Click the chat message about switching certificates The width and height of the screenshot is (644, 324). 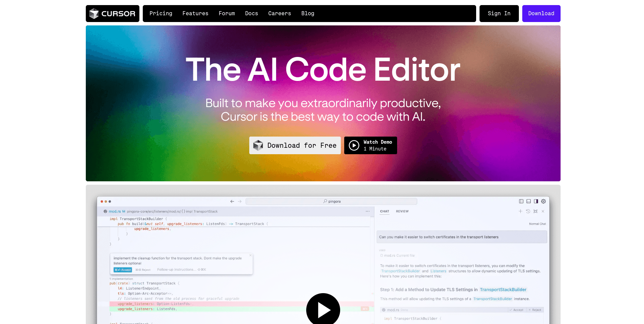pyautogui.click(x=462, y=237)
